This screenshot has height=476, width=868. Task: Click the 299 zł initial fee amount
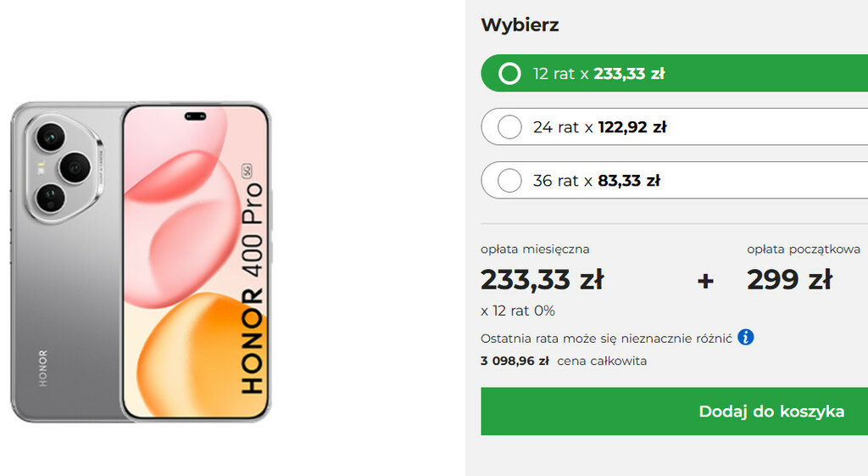pyautogui.click(x=789, y=279)
